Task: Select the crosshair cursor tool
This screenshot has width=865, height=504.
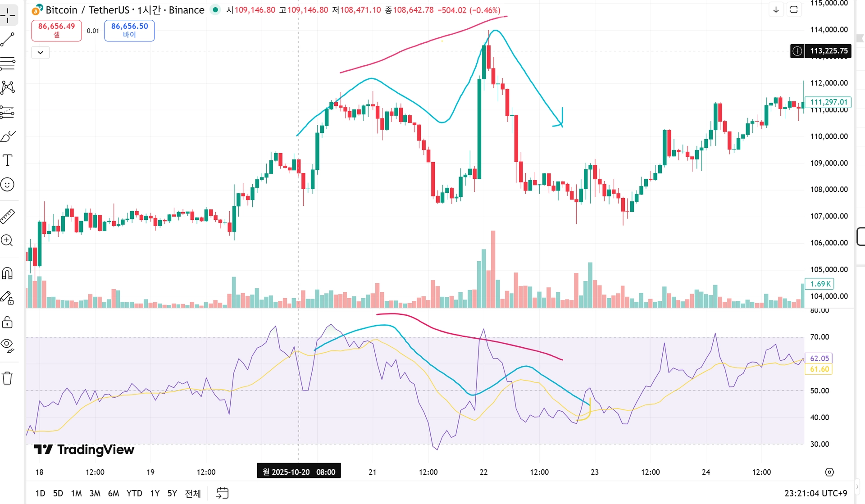Action: pyautogui.click(x=8, y=16)
